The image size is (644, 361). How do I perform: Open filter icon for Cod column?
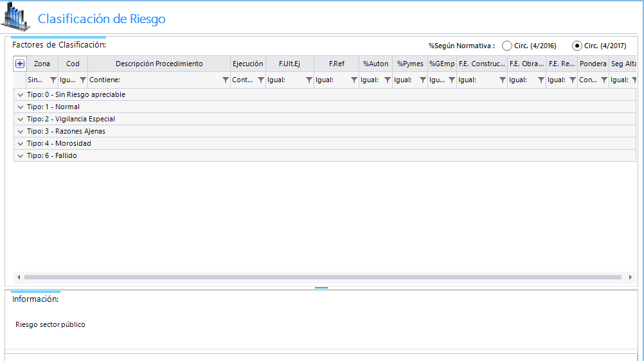click(83, 80)
